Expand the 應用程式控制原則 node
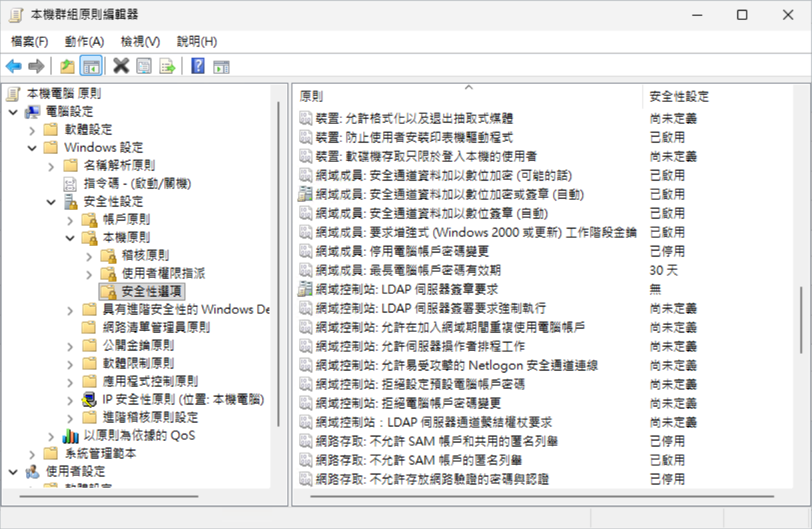This screenshot has width=812, height=529. [x=71, y=382]
